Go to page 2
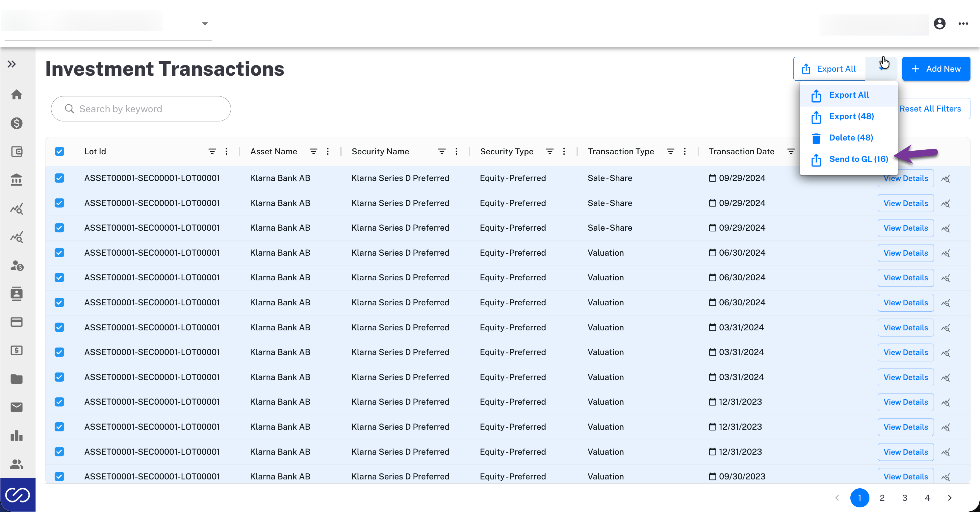980x512 pixels. tap(882, 498)
